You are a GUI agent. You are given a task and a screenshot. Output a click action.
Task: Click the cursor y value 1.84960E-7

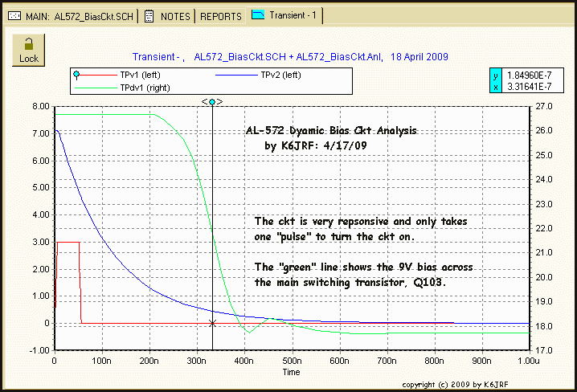[x=530, y=76]
